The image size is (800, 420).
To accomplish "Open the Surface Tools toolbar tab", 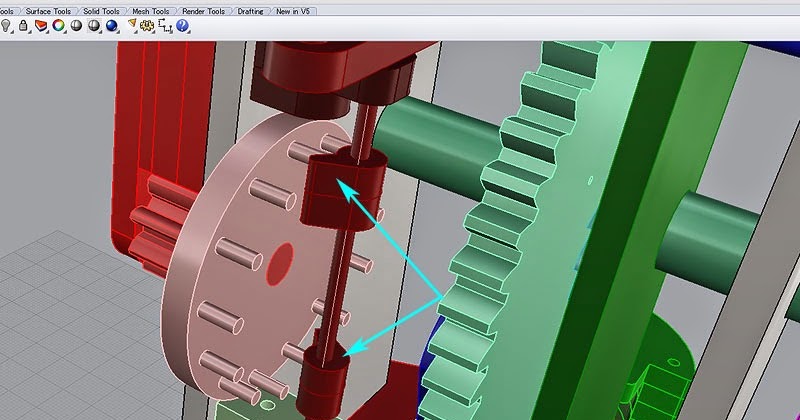I will [48, 11].
